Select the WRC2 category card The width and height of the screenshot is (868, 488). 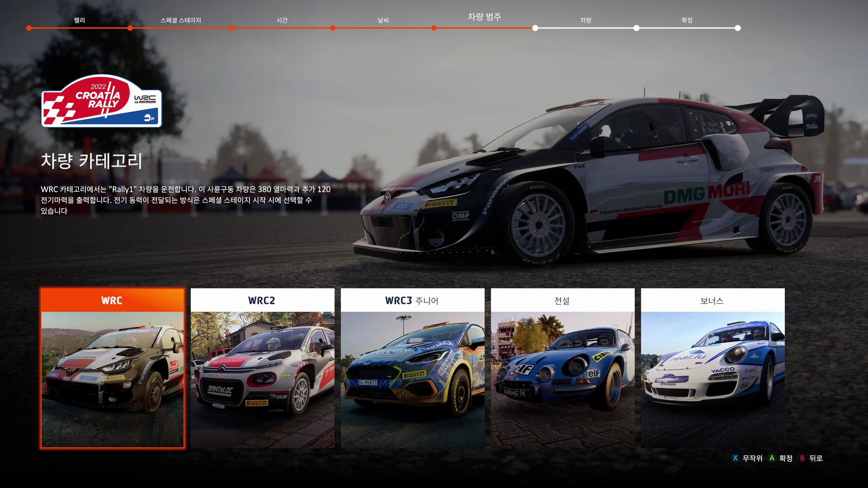click(x=262, y=368)
